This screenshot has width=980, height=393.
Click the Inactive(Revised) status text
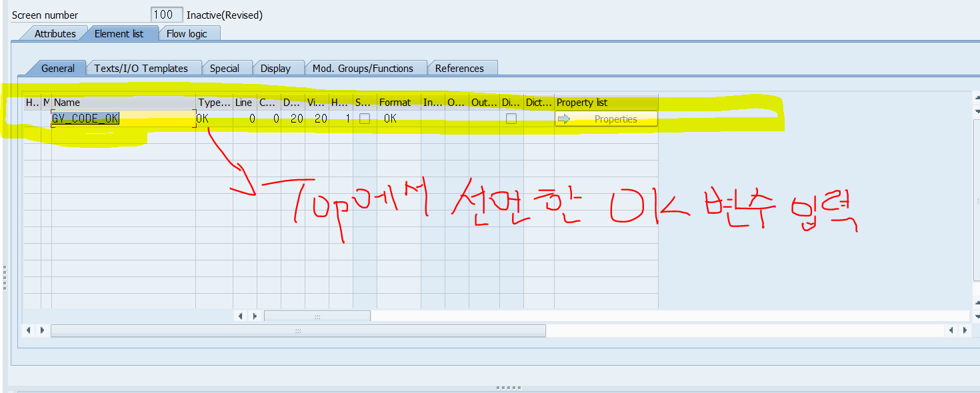[x=225, y=15]
